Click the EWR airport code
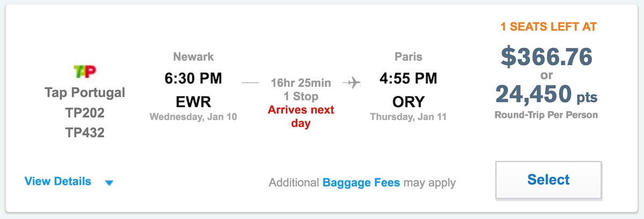644x219 pixels. [x=193, y=102]
